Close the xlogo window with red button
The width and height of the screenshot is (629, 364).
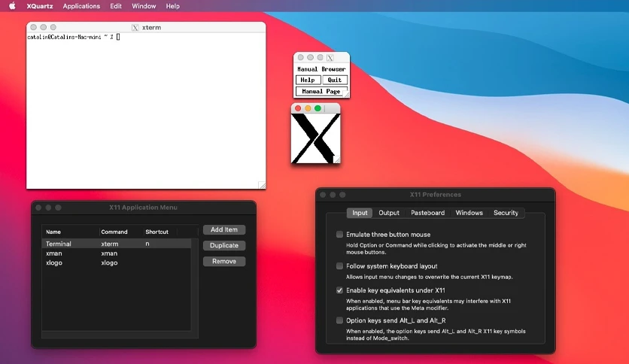coord(298,108)
